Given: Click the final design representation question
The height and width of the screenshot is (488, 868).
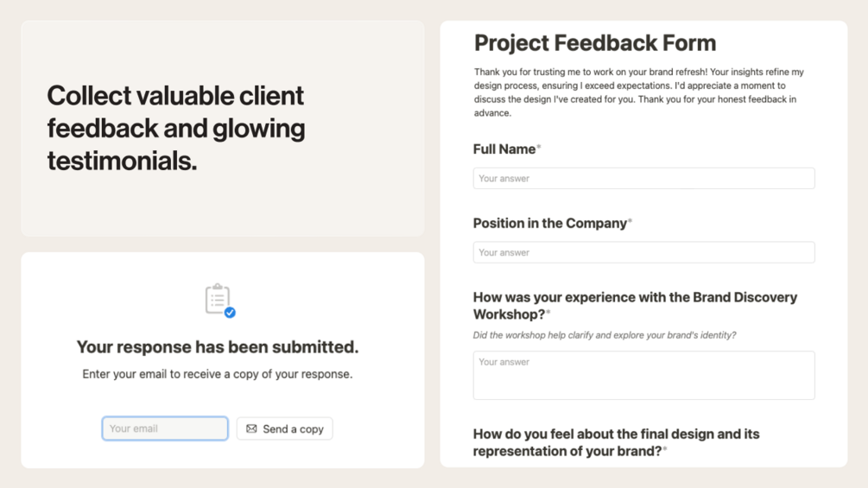Looking at the screenshot, I should point(616,441).
